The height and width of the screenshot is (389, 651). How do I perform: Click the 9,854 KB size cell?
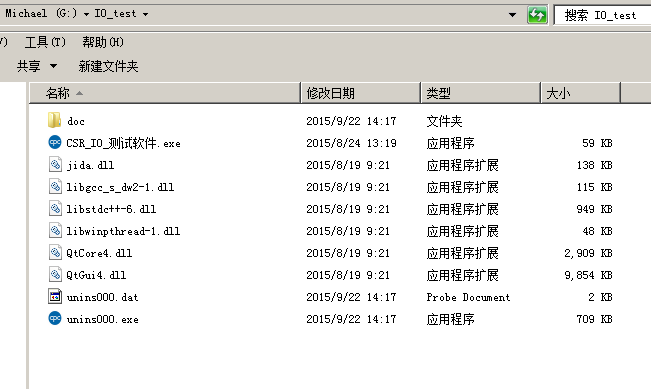[x=588, y=275]
